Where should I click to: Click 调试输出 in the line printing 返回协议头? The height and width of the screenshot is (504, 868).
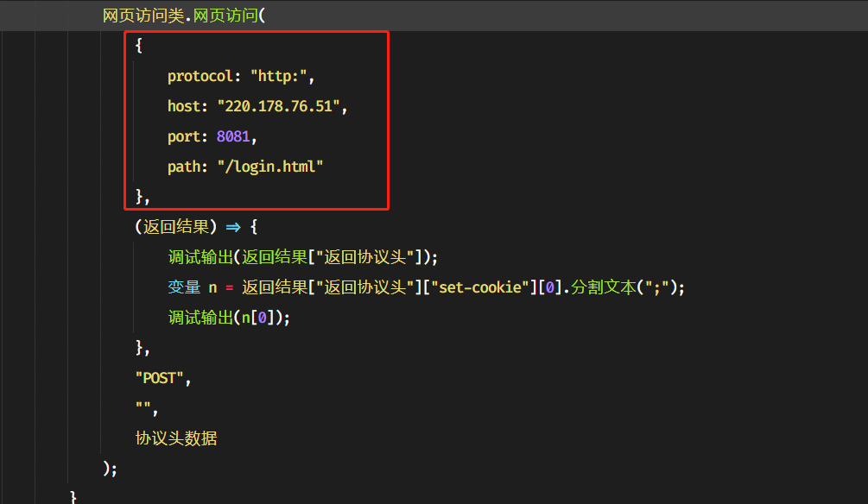200,257
